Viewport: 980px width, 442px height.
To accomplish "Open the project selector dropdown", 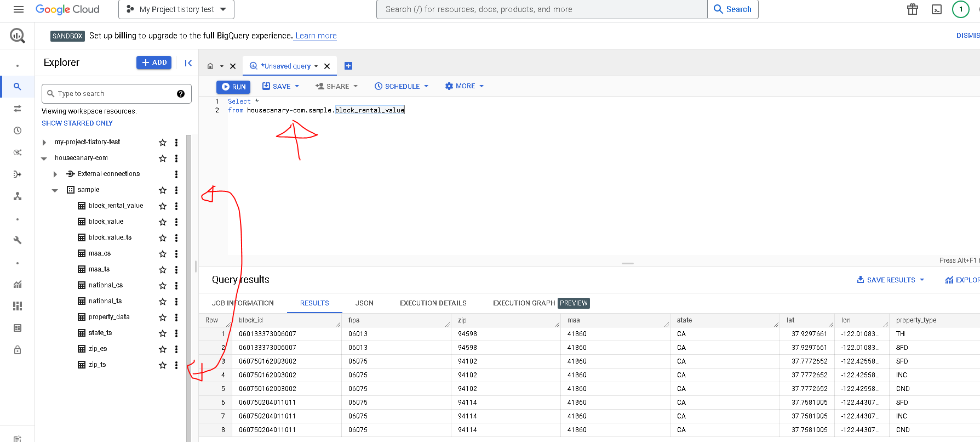I will [x=176, y=9].
